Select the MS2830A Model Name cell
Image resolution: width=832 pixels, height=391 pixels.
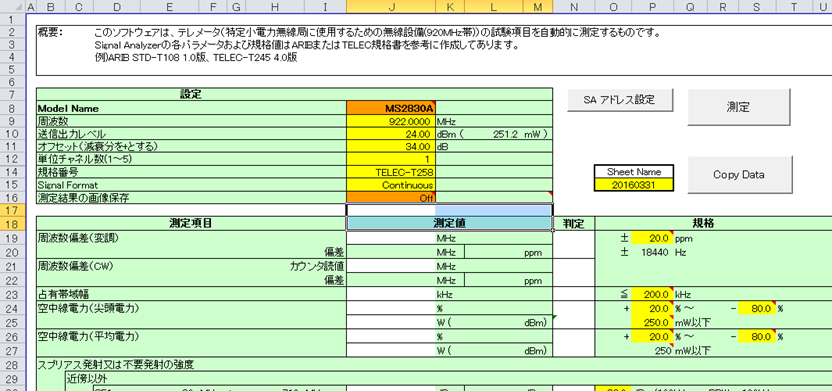(x=391, y=108)
